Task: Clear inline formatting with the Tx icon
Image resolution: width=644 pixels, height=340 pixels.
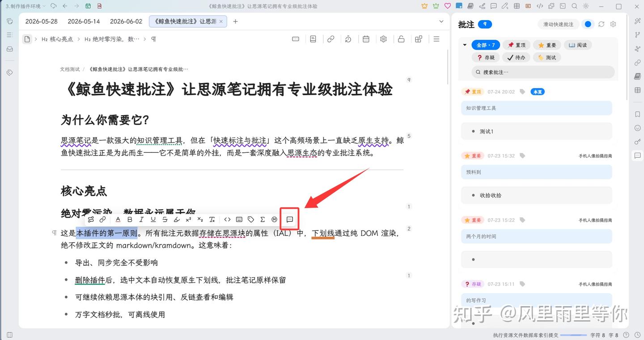Action: (x=212, y=219)
